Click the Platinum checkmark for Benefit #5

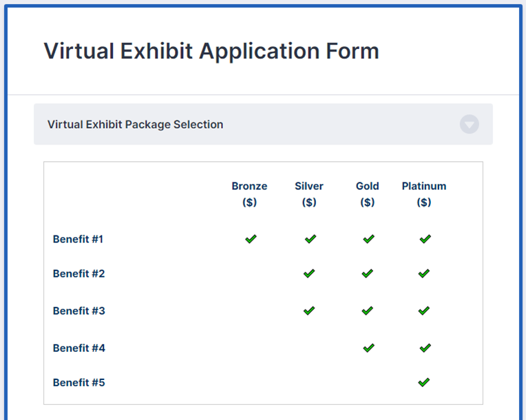coord(424,382)
